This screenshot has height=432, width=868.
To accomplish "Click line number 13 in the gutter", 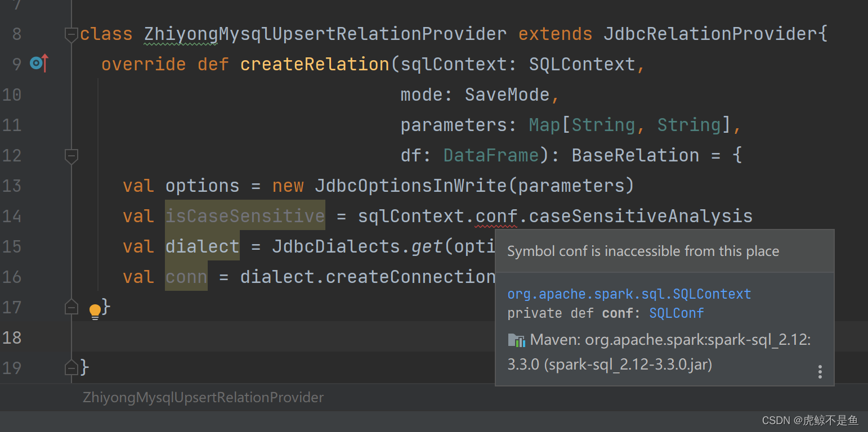I will click(11, 186).
